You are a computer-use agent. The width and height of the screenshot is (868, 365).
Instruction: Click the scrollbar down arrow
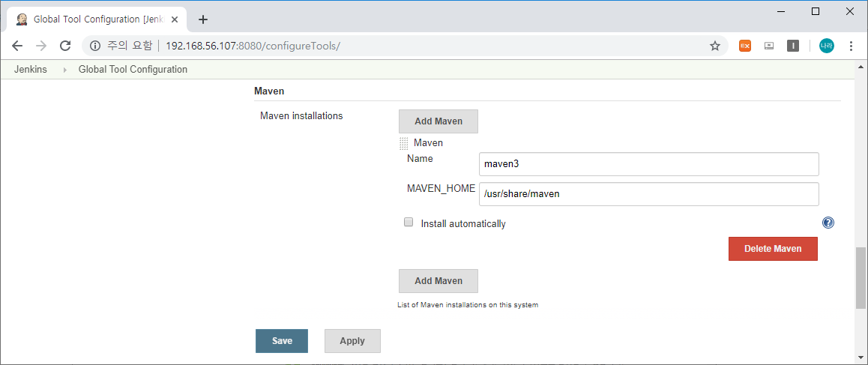(x=861, y=358)
